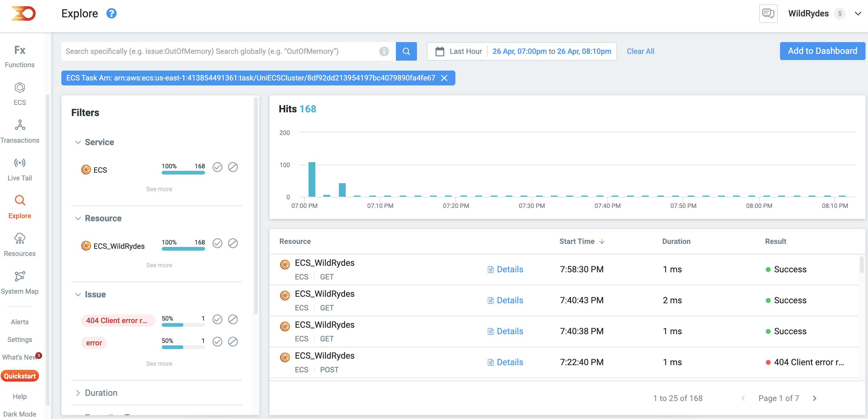
Task: Click the Quickstart button
Action: pos(20,376)
